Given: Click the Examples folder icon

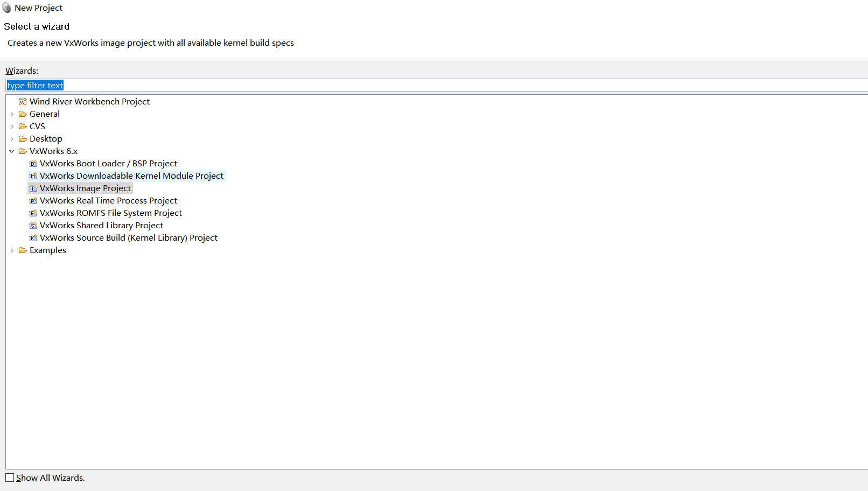Looking at the screenshot, I should (23, 250).
